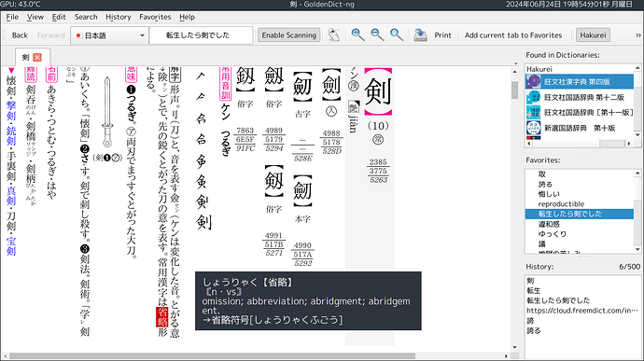Expand the toolbar overflow chevron
Viewport: 644px width, 361px height.
pyautogui.click(x=638, y=35)
